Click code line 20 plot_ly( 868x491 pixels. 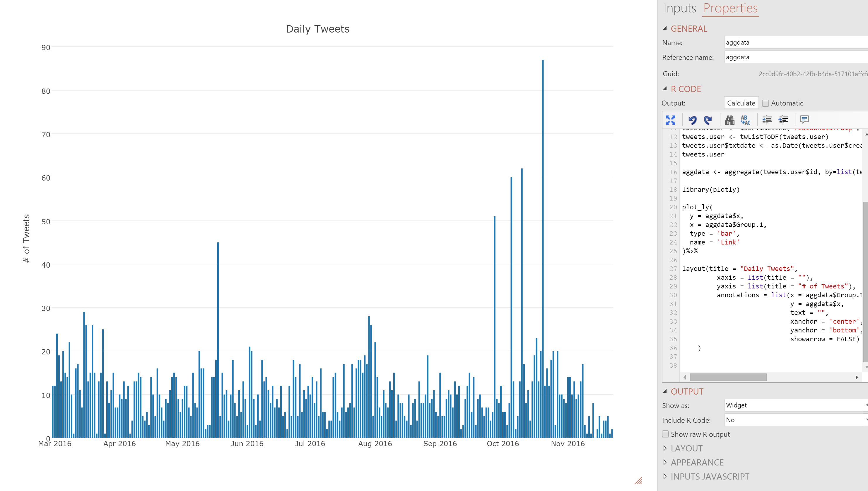[697, 207]
